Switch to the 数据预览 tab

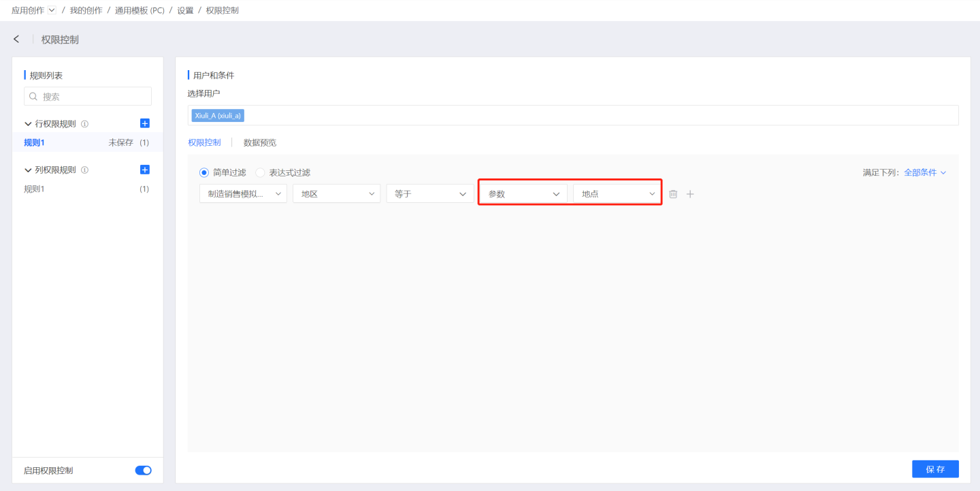tap(260, 143)
